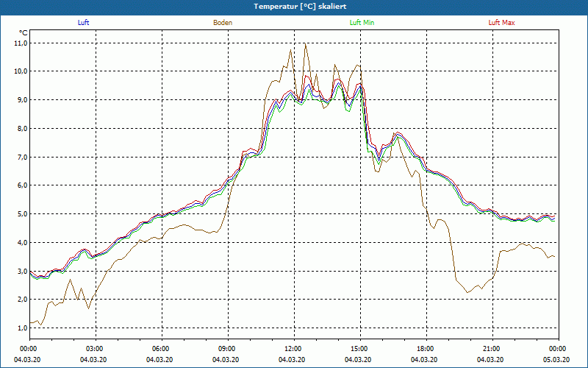Click the 9,0 y-axis value

23,100
